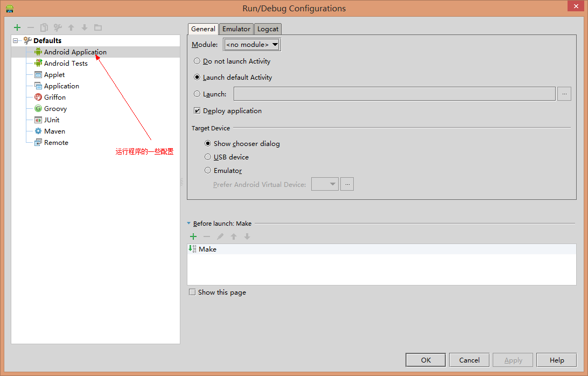This screenshot has width=588, height=376.
Task: Open Prefer Android Virtual Device dropdown
Action: tap(325, 184)
